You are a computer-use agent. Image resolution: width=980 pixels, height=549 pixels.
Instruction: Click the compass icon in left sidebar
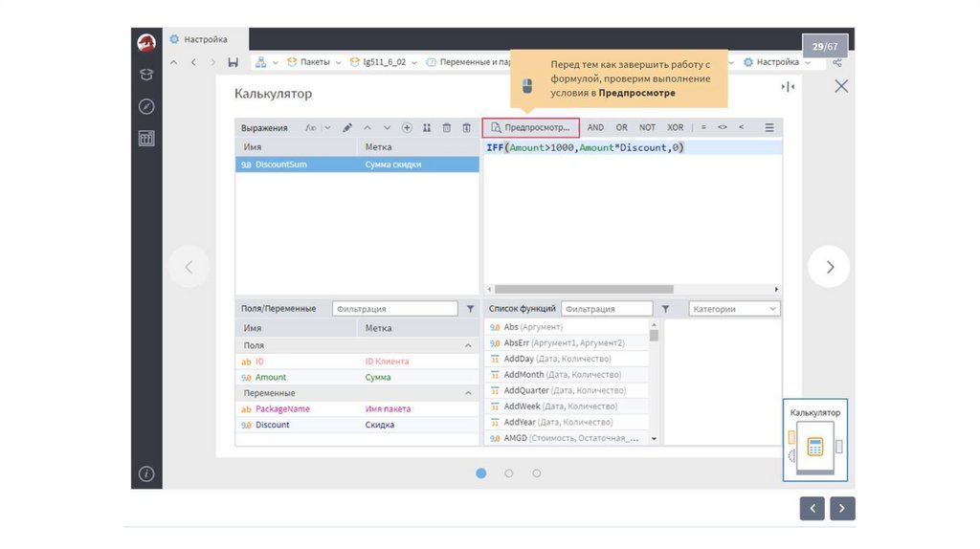(x=146, y=106)
